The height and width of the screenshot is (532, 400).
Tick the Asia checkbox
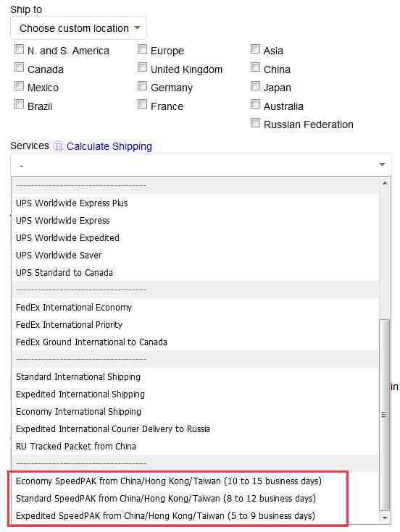pos(255,49)
